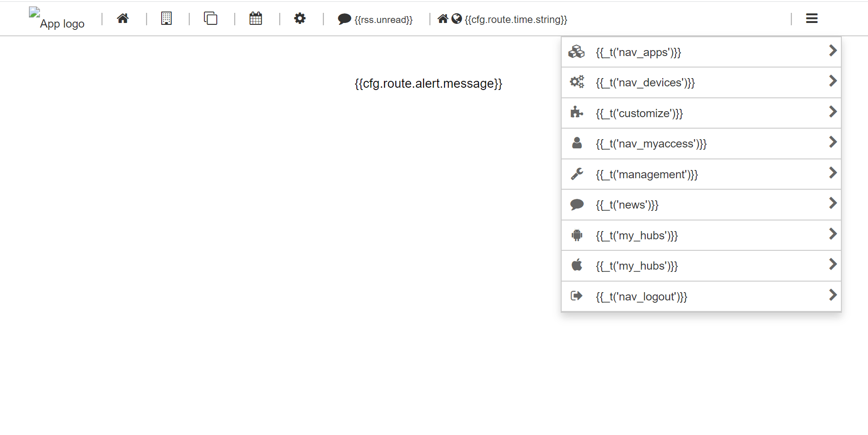Open the building (rooms) icon
The width and height of the screenshot is (868, 435).
click(166, 18)
